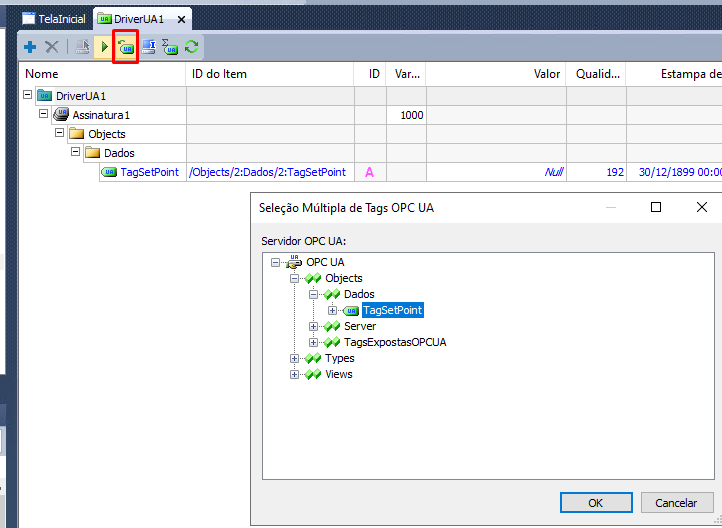This screenshot has height=528, width=722.
Task: Click the grayed server selection toolbar icon
Action: [x=82, y=47]
